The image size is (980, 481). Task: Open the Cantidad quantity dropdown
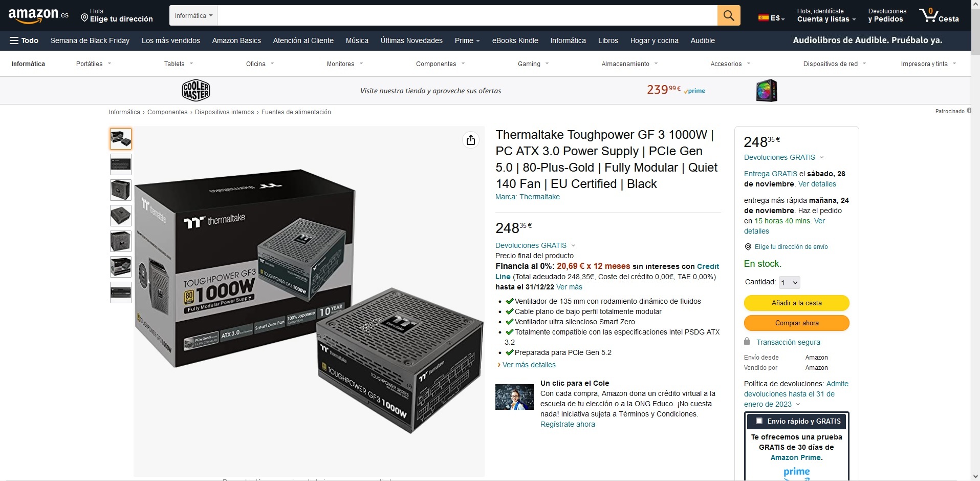(x=789, y=282)
